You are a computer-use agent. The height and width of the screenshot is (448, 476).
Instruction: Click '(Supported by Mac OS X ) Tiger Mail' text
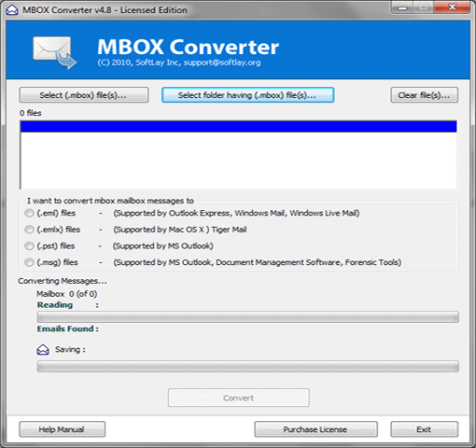pyautogui.click(x=180, y=230)
